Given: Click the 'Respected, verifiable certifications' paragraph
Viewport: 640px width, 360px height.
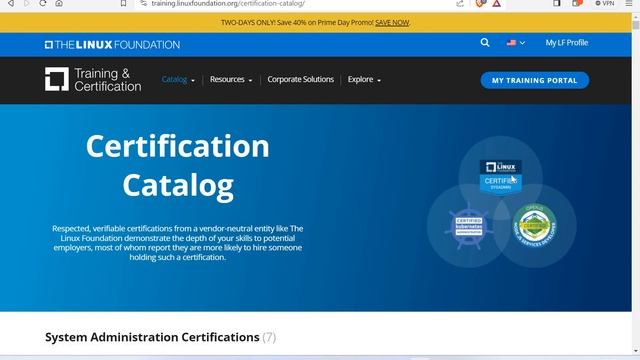Looking at the screenshot, I should tap(178, 242).
